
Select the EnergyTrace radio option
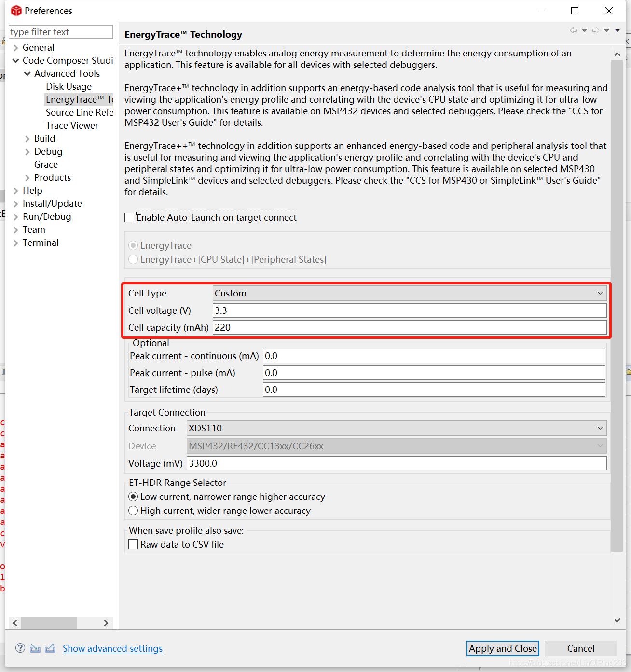pyautogui.click(x=133, y=245)
